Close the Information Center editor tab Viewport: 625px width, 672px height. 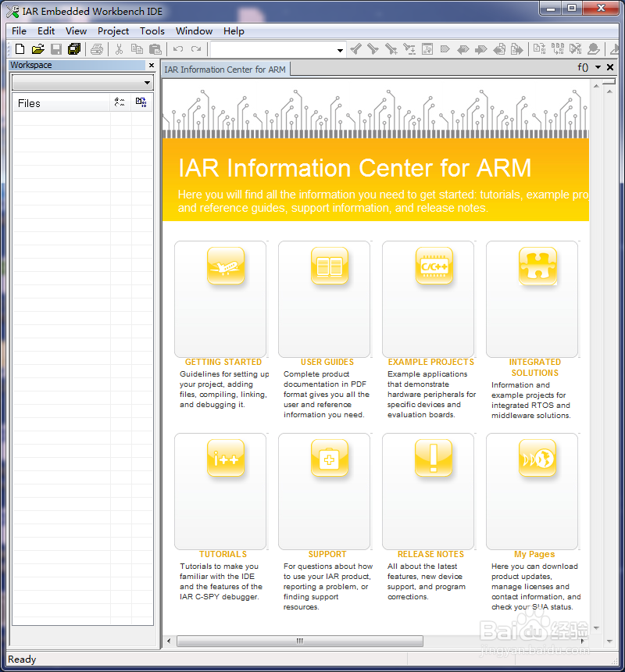pyautogui.click(x=610, y=67)
